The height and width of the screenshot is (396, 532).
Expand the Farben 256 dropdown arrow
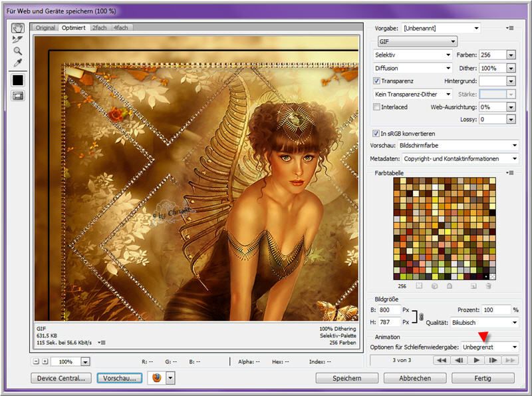(511, 55)
